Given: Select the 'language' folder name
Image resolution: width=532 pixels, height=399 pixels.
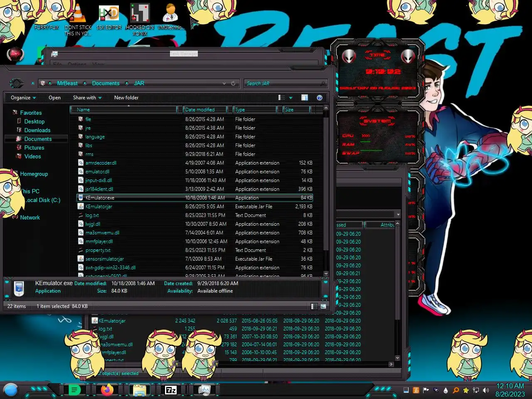Looking at the screenshot, I should 95,137.
